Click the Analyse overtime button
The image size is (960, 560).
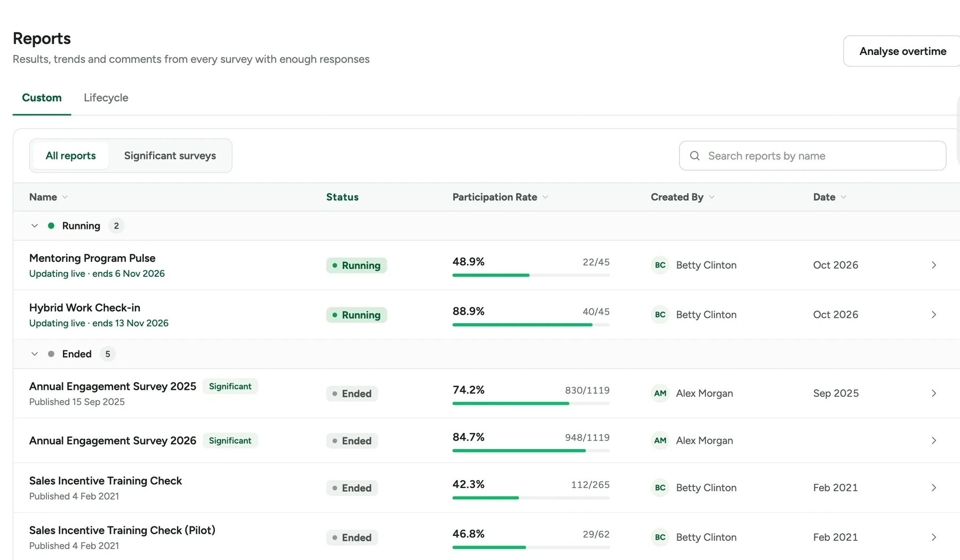coord(902,51)
